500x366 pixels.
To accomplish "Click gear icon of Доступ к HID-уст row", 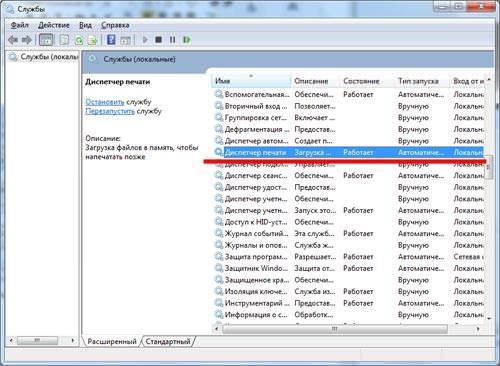I will 219,222.
